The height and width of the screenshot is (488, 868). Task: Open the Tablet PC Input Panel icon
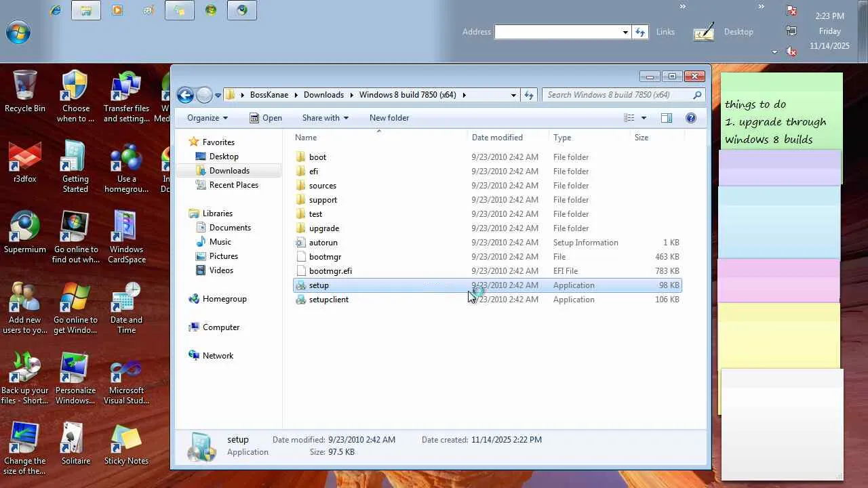pyautogui.click(x=704, y=32)
